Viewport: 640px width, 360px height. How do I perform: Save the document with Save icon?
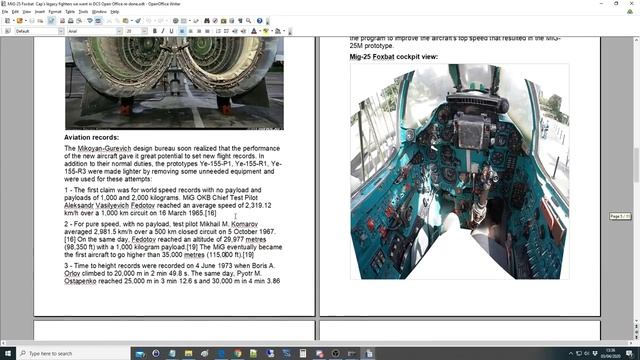coord(32,20)
